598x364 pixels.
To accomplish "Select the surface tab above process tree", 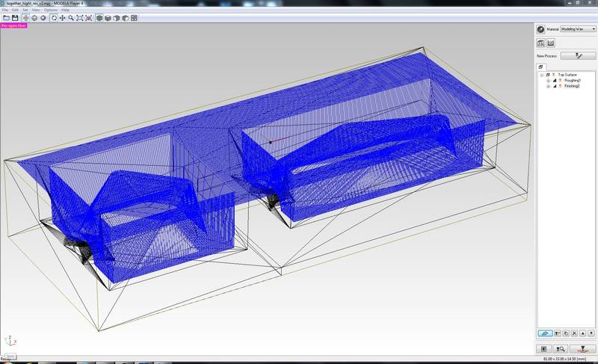I will point(541,67).
